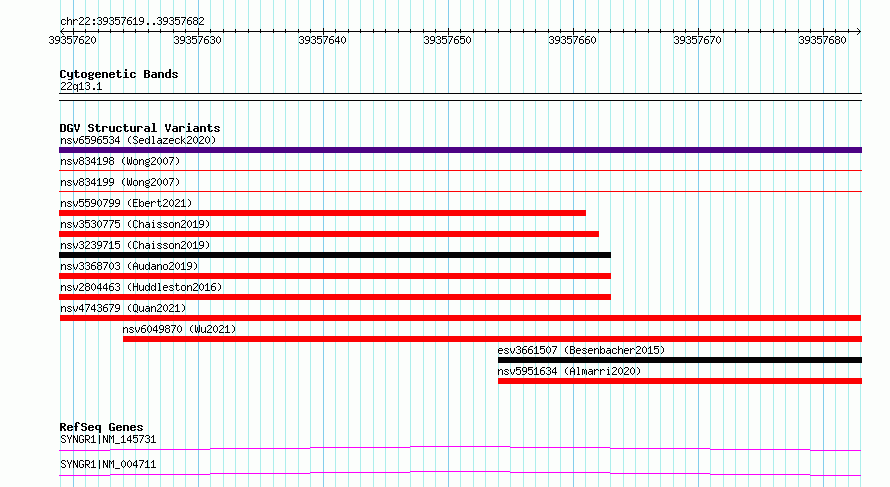Select the red bar under nsv4743679
The width and height of the screenshot is (890, 487).
[460, 318]
